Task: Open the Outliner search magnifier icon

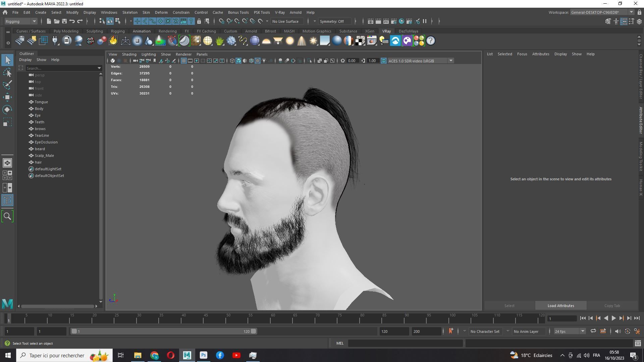Action: click(x=7, y=216)
